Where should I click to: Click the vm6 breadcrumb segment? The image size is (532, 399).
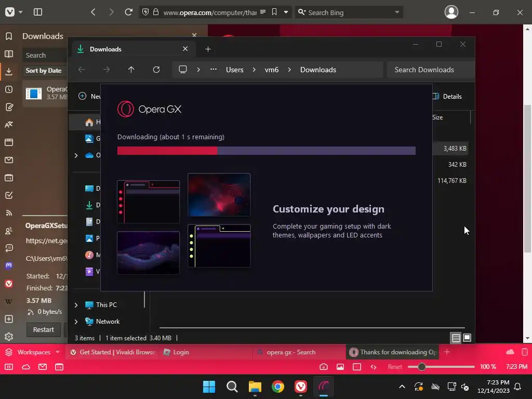tap(271, 70)
